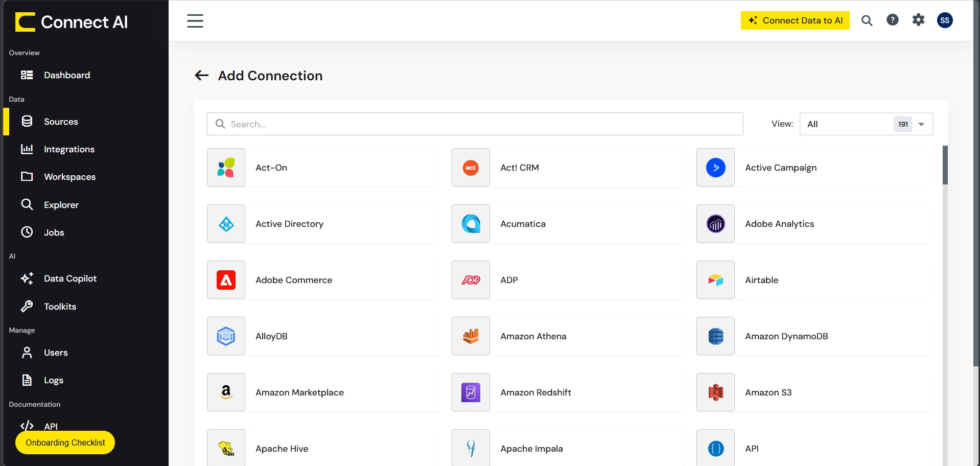The width and height of the screenshot is (980, 466).
Task: Click the connector search field
Action: point(475,124)
